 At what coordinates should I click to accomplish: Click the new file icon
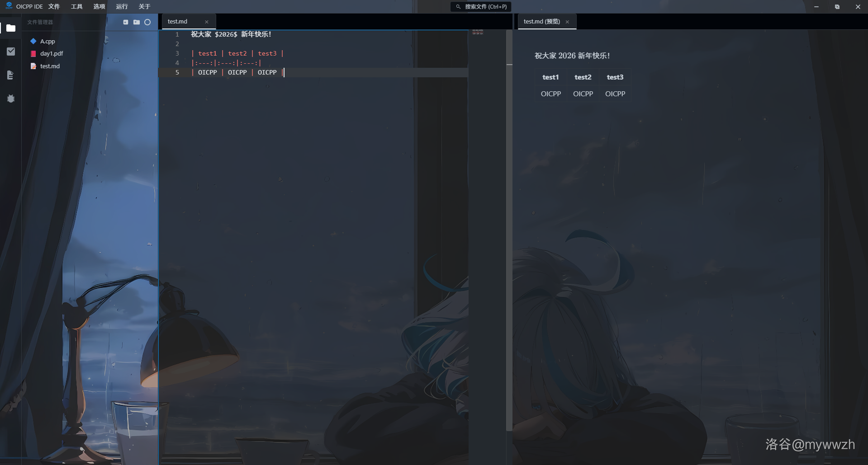pos(126,22)
